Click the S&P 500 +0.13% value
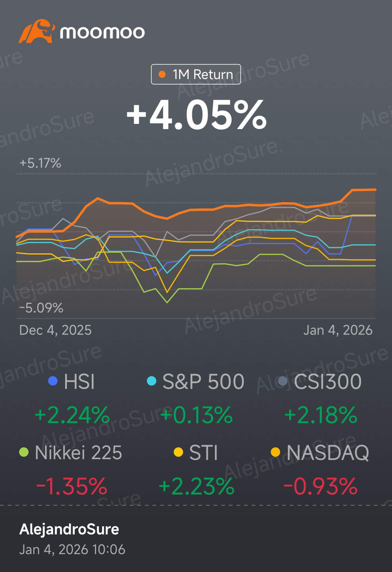 [x=197, y=415]
